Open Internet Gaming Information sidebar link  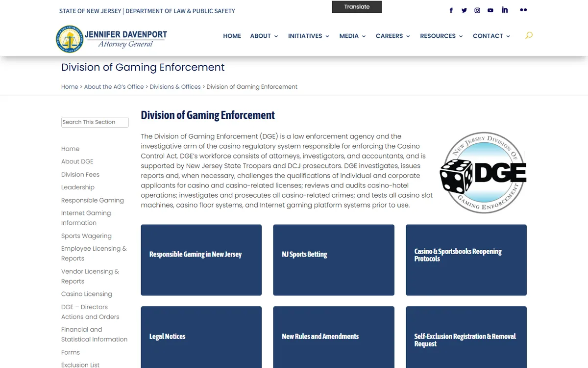(86, 218)
